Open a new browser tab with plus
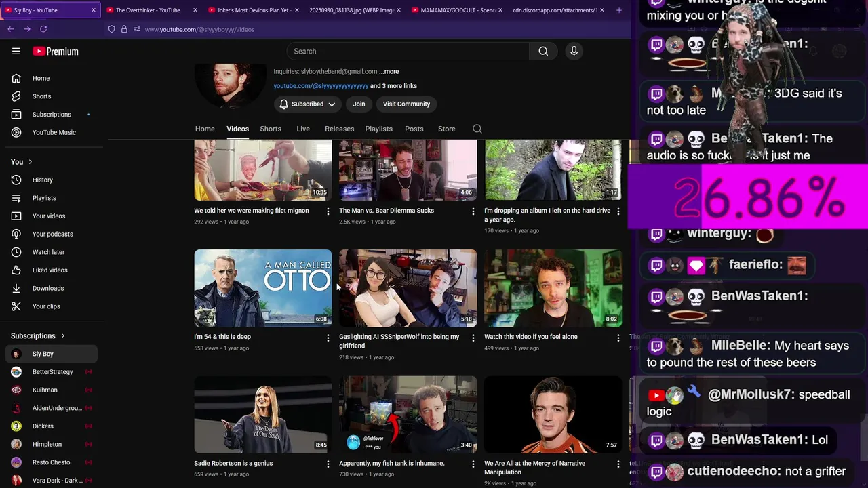 click(x=618, y=10)
